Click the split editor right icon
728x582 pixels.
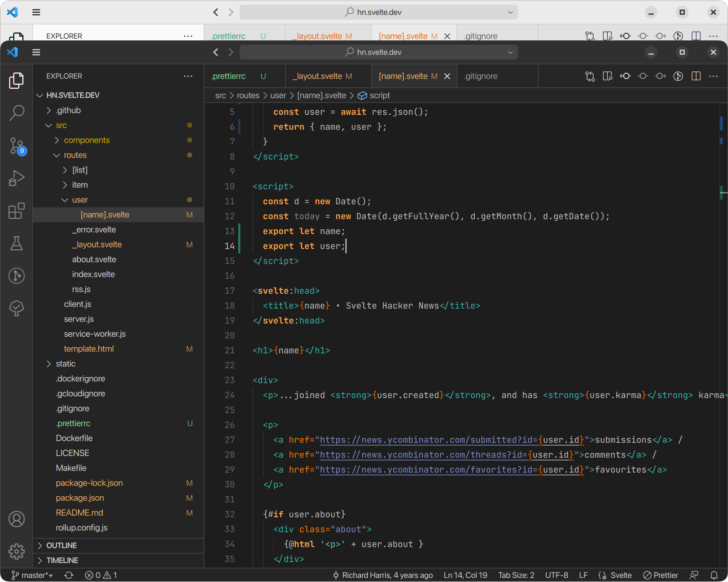click(696, 76)
